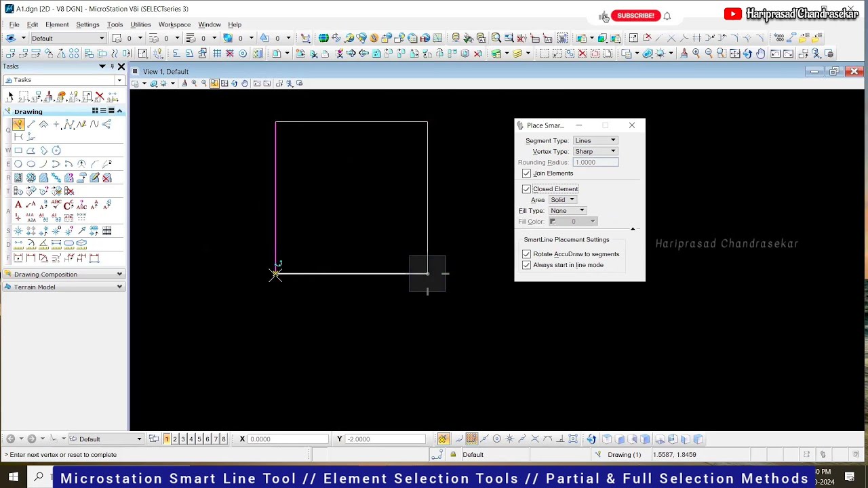Click the lock icon in the status bar
The image size is (868, 488).
(x=453, y=455)
